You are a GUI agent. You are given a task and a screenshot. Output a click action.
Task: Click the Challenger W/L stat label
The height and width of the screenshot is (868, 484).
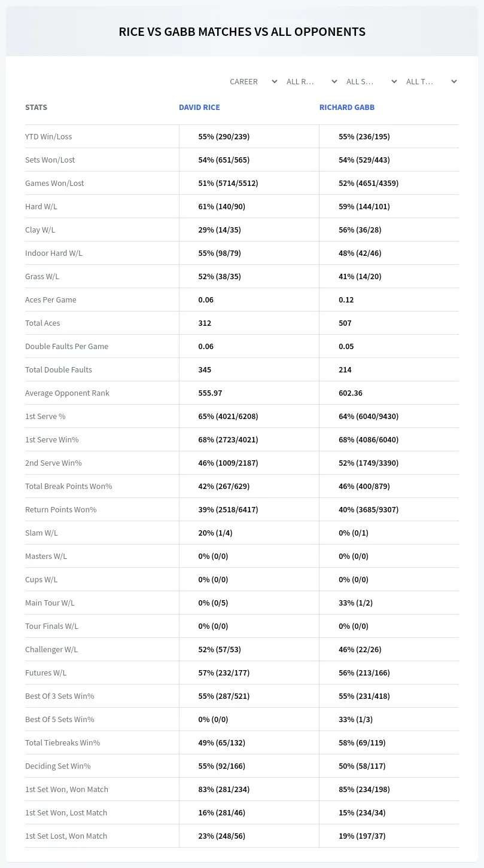coord(51,649)
